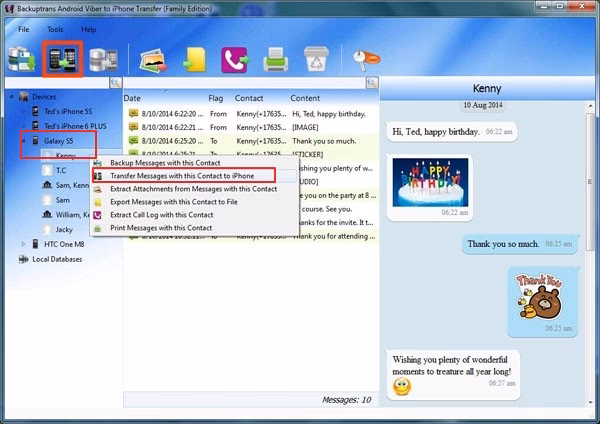Open the Tools menu
Screen dimensions: 600x424
55,29
